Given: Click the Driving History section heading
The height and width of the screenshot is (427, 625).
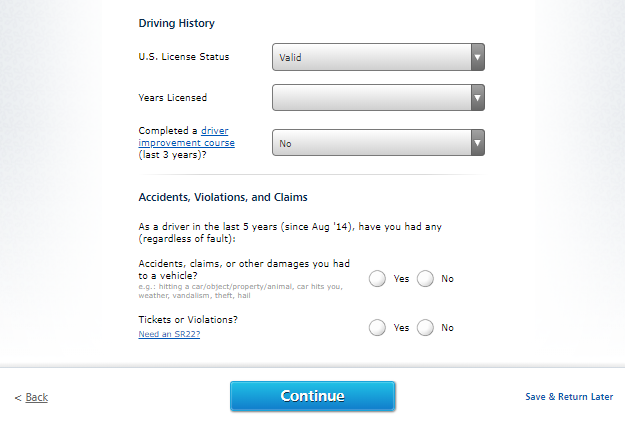Looking at the screenshot, I should [176, 23].
